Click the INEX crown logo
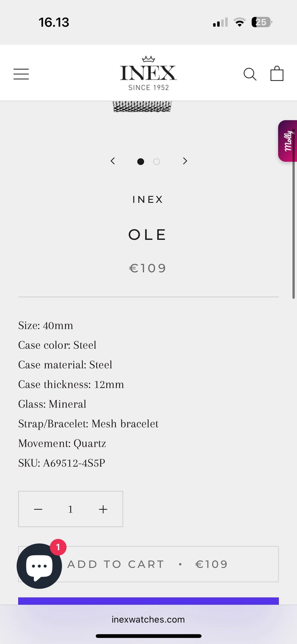 tap(148, 73)
